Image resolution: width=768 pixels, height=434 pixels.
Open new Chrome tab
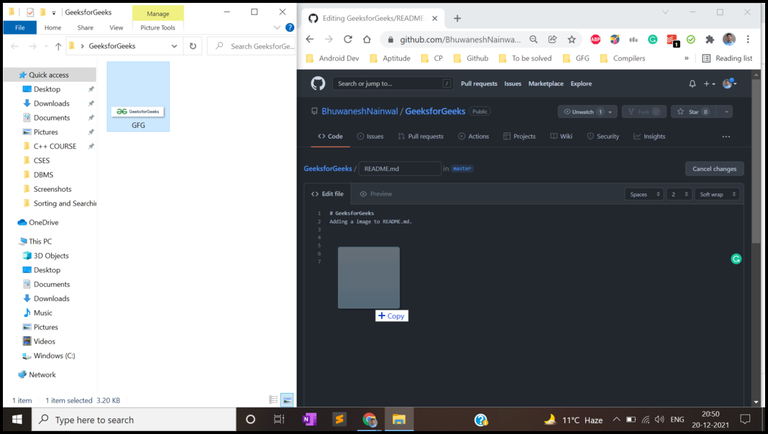click(x=457, y=18)
